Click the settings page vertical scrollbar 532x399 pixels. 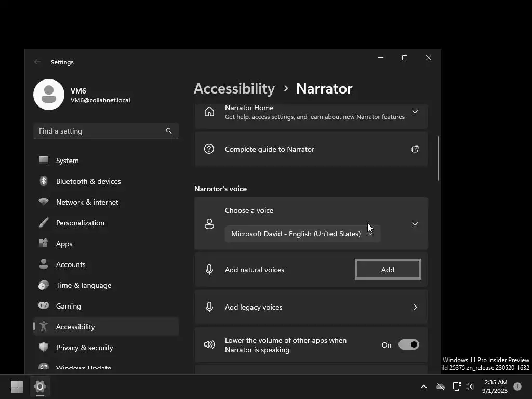pos(438,158)
